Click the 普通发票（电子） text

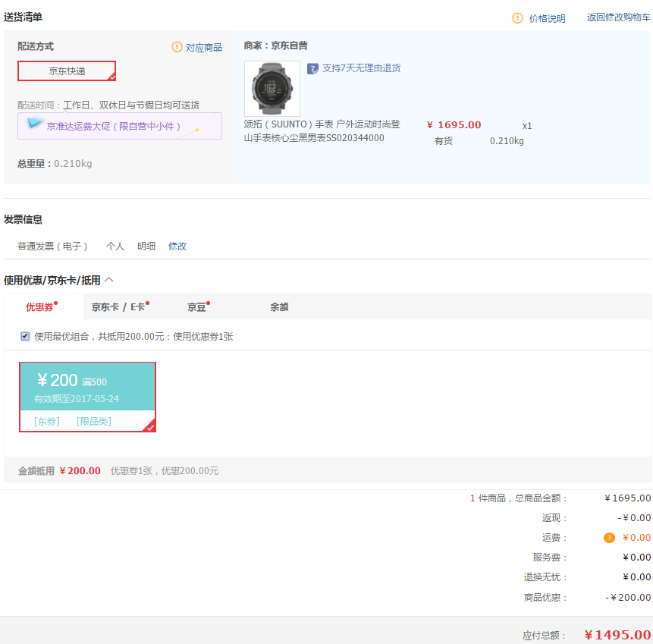coord(52,247)
